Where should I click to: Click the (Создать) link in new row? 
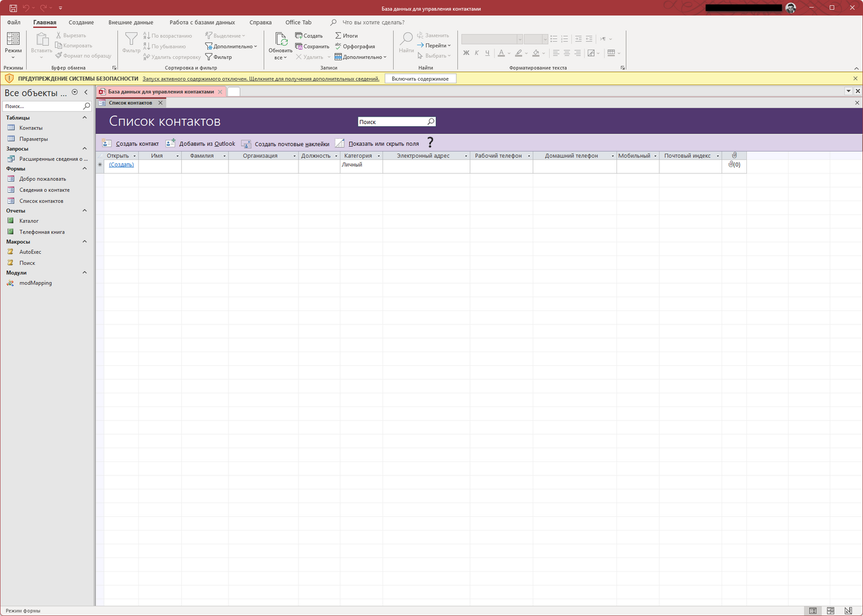pyautogui.click(x=121, y=164)
